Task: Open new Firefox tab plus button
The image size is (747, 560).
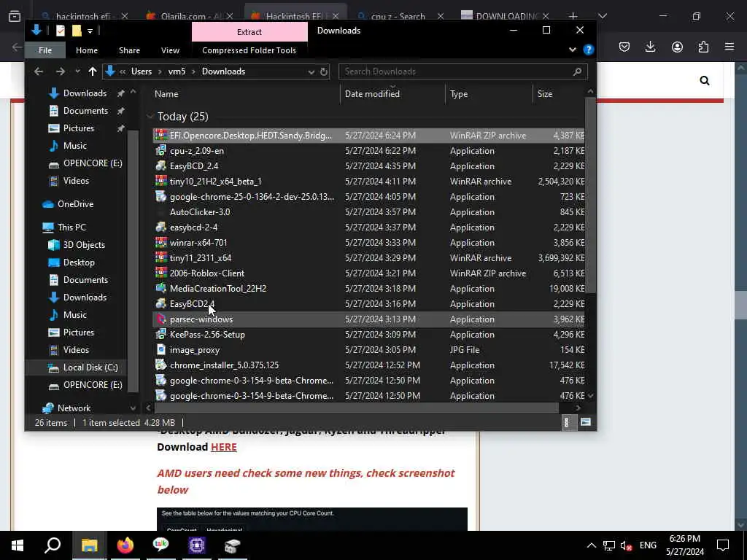Action: point(573,16)
